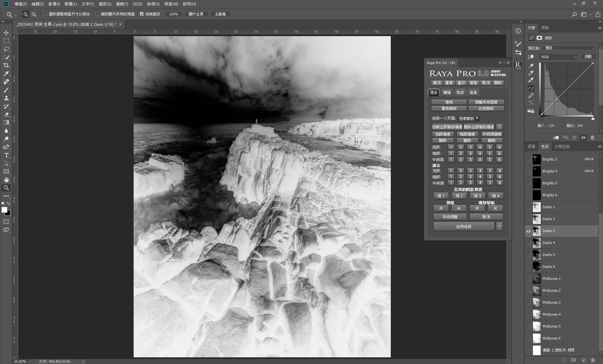Select the Crop tool
Screen dimensions: 603x364
point(6,65)
